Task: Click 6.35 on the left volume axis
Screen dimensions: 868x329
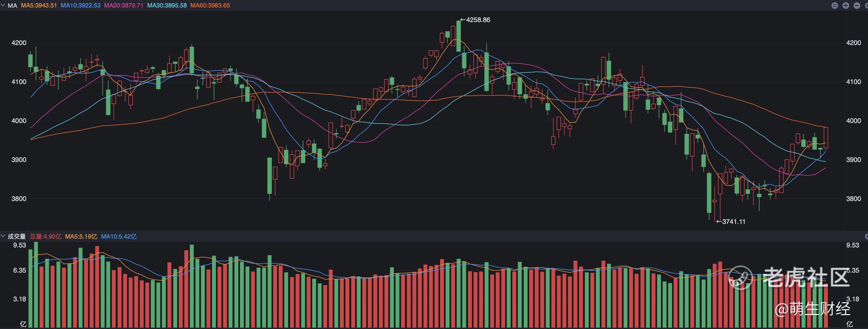Action: [20, 270]
